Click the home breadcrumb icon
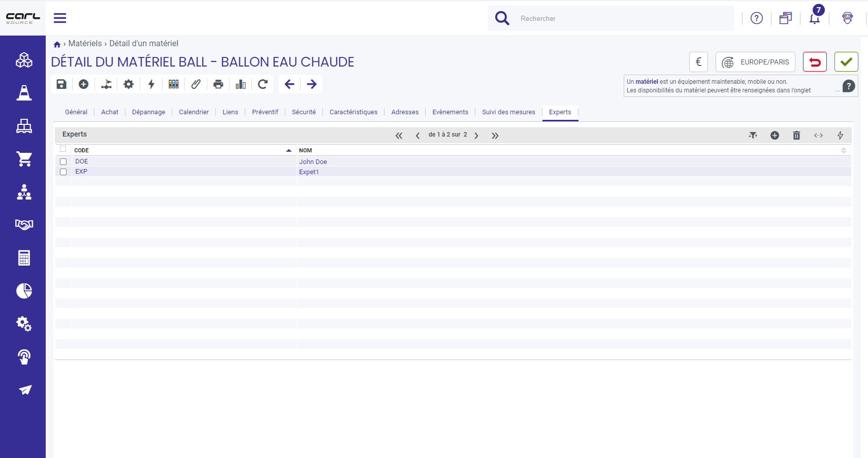The height and width of the screenshot is (458, 868). (x=57, y=44)
